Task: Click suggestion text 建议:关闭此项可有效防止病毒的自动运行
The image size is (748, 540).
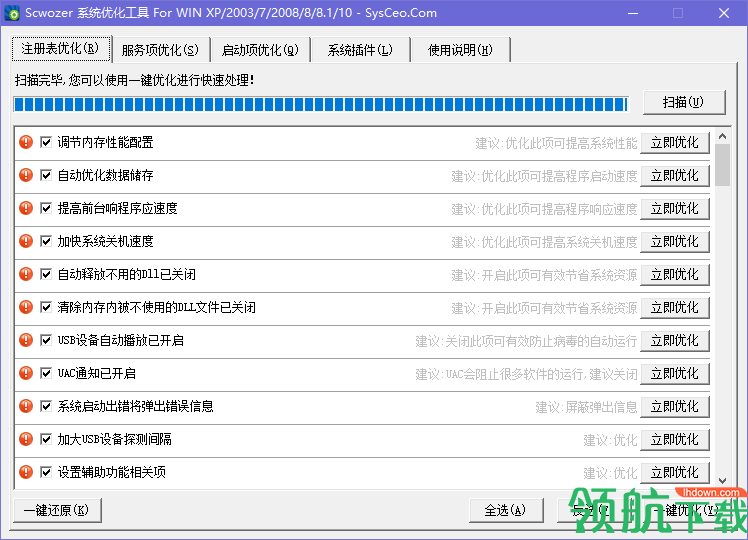Action: (526, 341)
